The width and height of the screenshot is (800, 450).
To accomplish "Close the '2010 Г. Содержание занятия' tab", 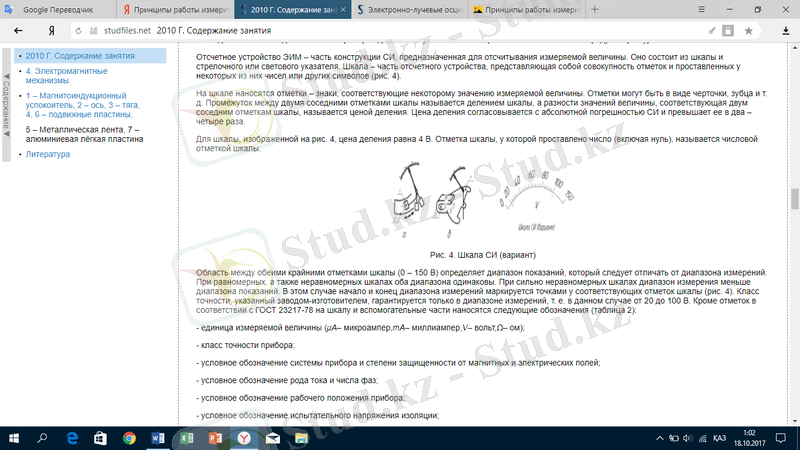I will click(343, 10).
